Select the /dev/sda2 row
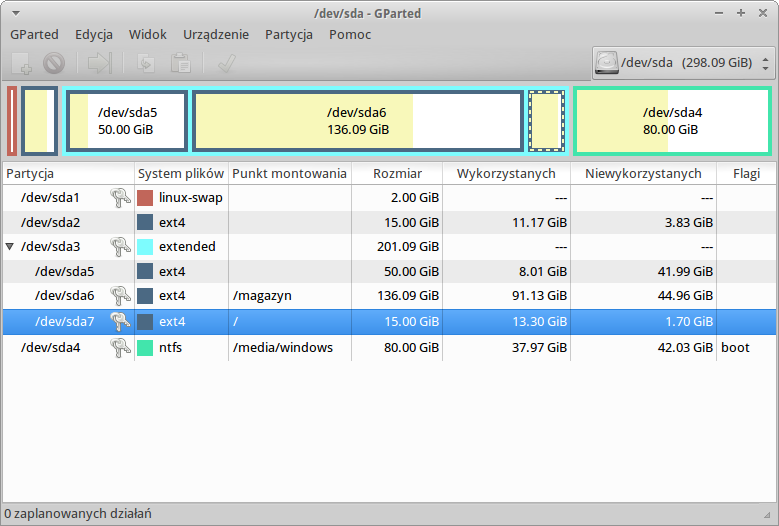779x526 pixels. 389,222
